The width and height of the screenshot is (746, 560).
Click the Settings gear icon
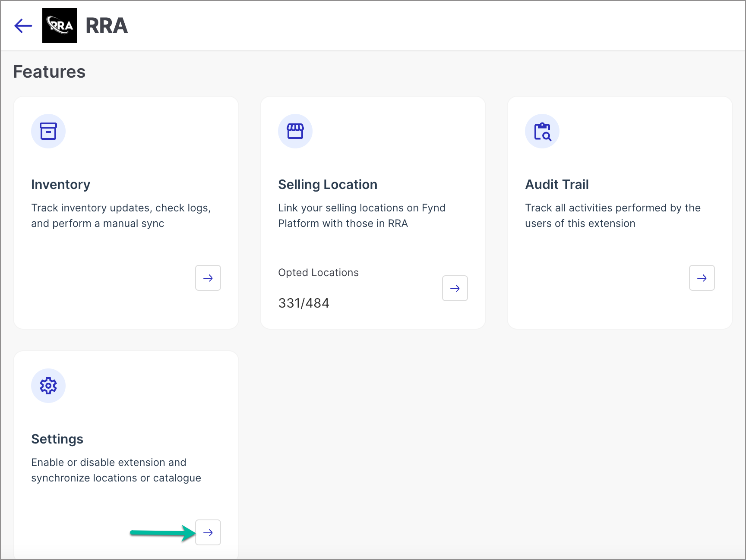(x=48, y=386)
